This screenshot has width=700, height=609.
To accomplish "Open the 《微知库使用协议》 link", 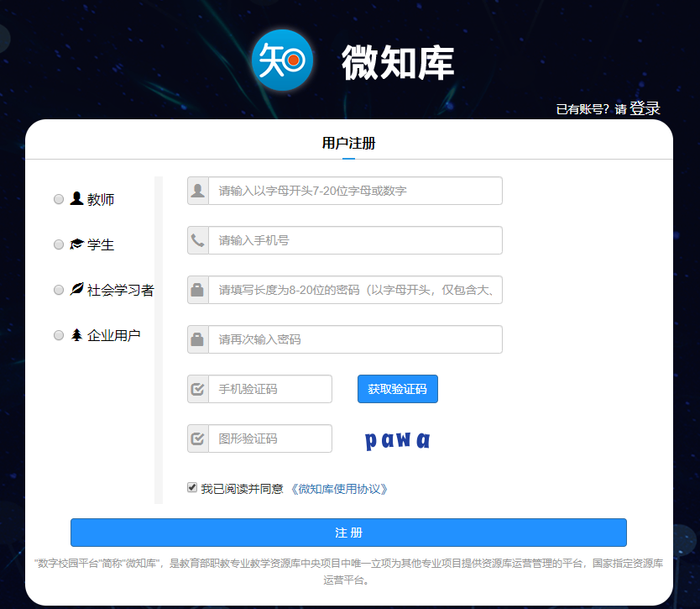I will (x=339, y=489).
